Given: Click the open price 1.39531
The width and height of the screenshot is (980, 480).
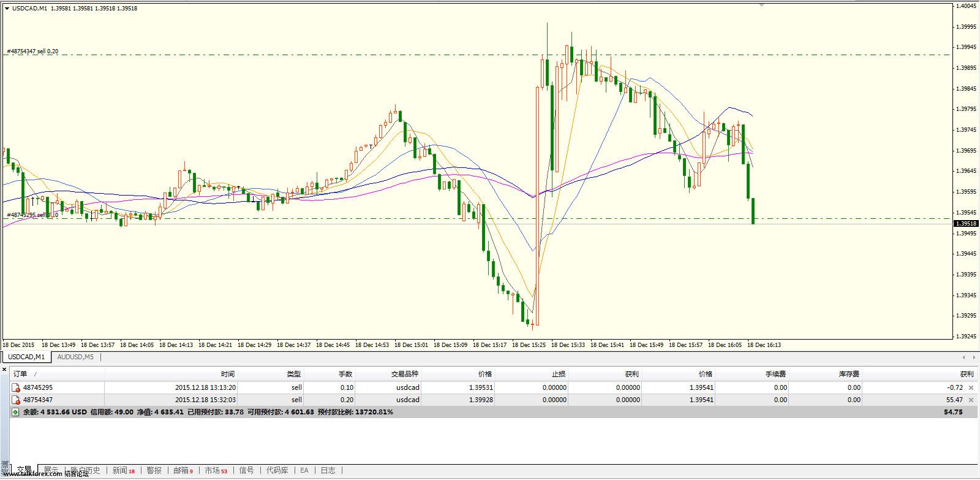Looking at the screenshot, I should (481, 387).
